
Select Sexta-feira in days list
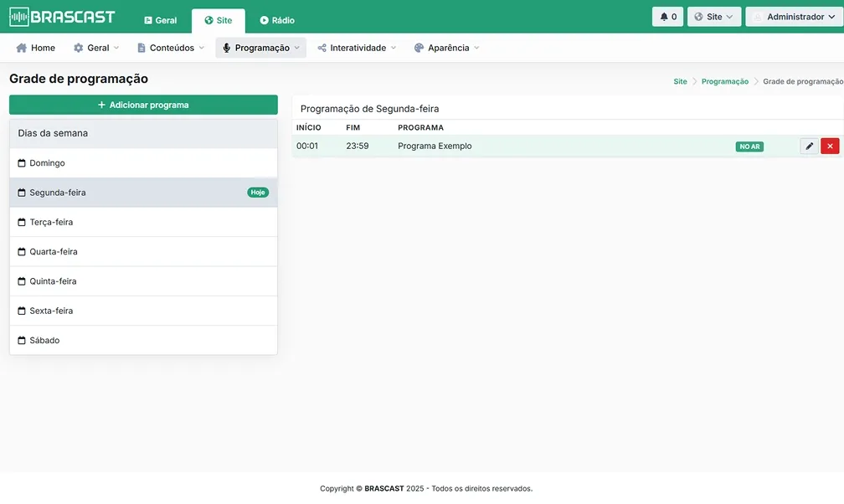coord(143,311)
